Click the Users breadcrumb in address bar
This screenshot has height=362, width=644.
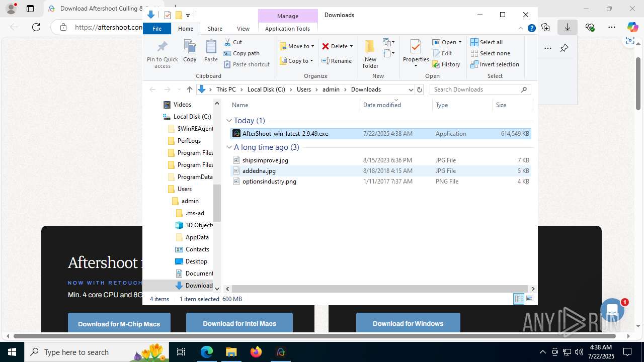[304, 89]
